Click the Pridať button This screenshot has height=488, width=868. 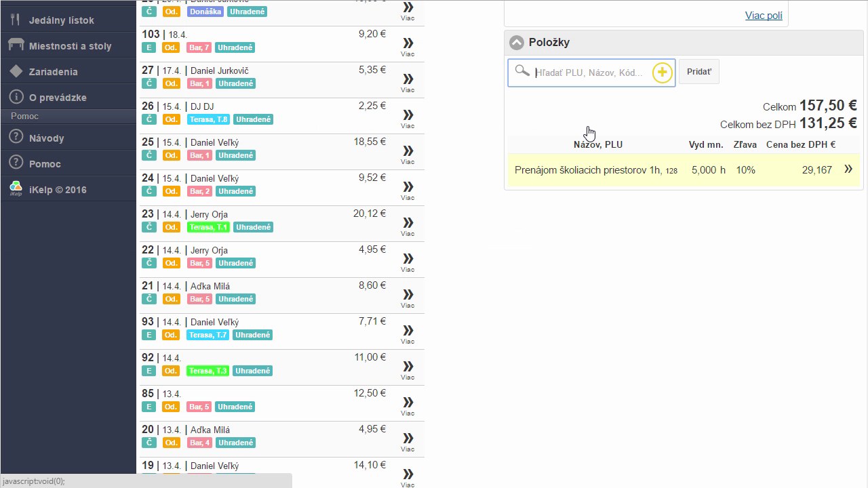(699, 72)
